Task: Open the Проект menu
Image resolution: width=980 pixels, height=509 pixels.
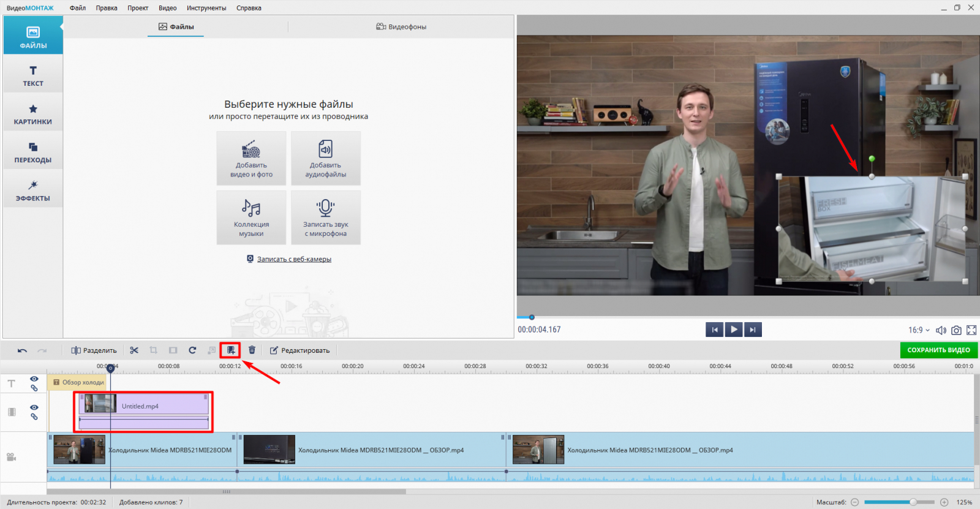Action: click(x=138, y=8)
